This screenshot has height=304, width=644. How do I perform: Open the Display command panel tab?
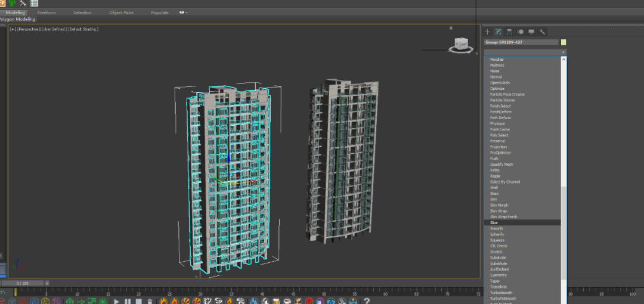(531, 32)
